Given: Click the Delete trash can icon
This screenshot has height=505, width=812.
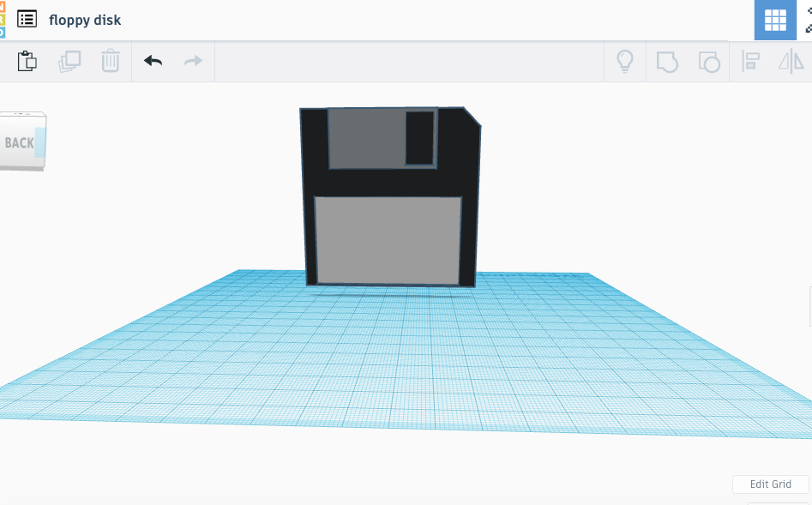Looking at the screenshot, I should [x=111, y=61].
